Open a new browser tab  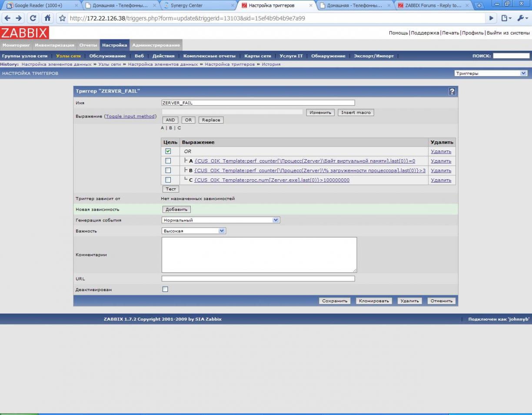pos(479,6)
